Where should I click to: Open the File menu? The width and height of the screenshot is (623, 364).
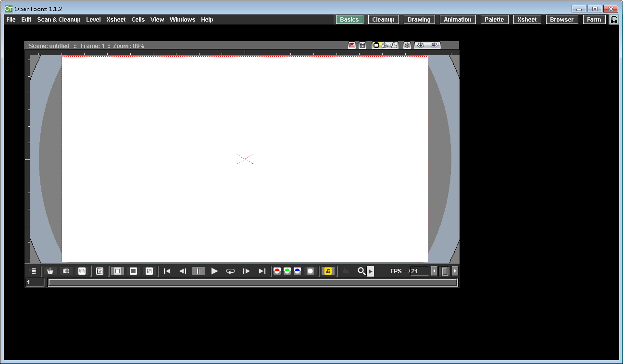pos(11,20)
